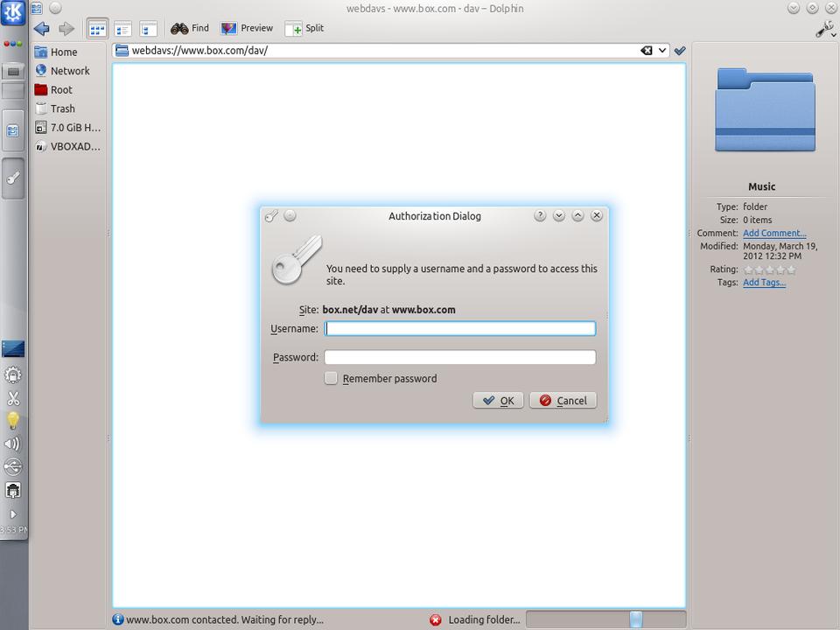
Task: Select Trash in the Places panel
Action: (x=62, y=108)
